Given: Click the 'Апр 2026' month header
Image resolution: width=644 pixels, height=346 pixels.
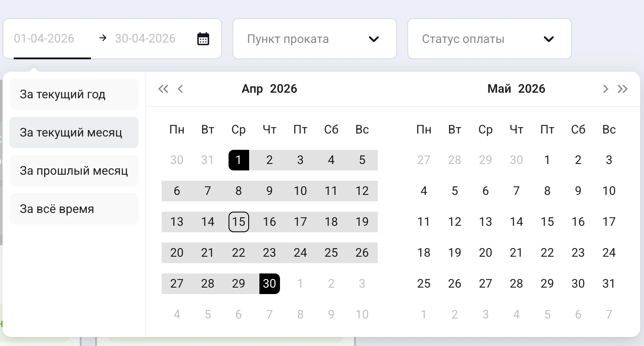Looking at the screenshot, I should pos(269,89).
